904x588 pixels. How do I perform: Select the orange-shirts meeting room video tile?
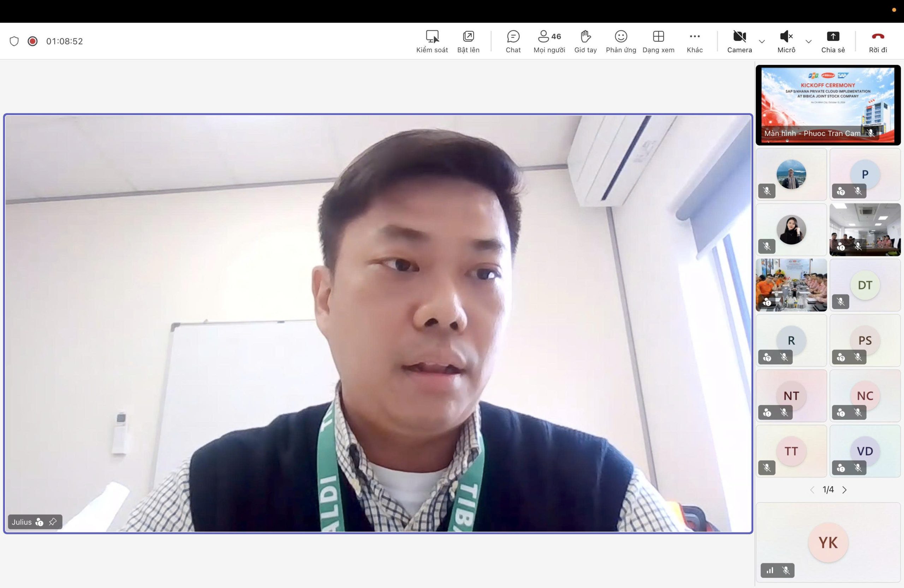[791, 285]
